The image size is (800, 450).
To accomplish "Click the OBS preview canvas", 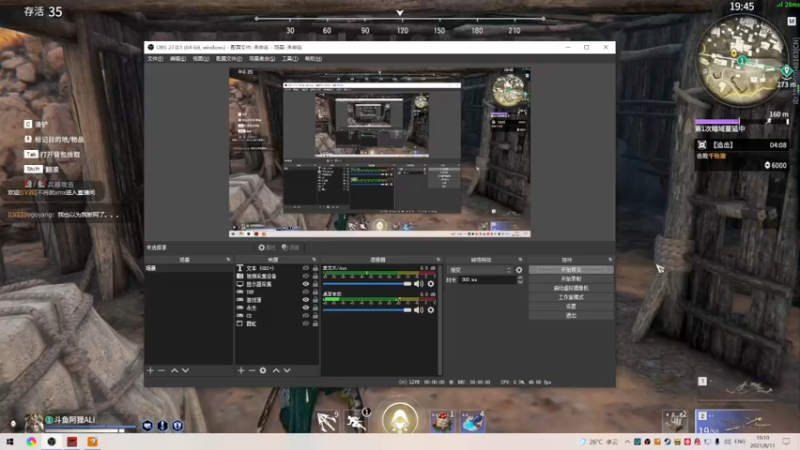I will click(380, 152).
